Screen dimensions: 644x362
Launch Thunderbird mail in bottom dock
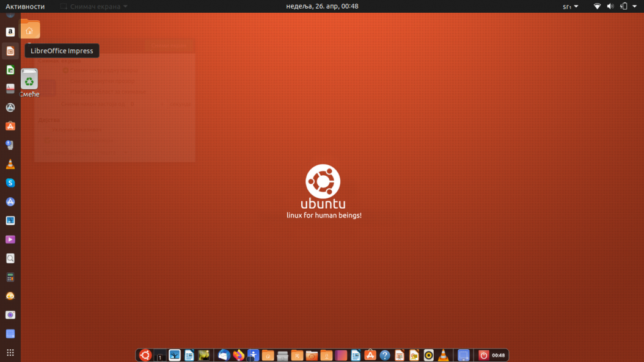tap(224, 355)
